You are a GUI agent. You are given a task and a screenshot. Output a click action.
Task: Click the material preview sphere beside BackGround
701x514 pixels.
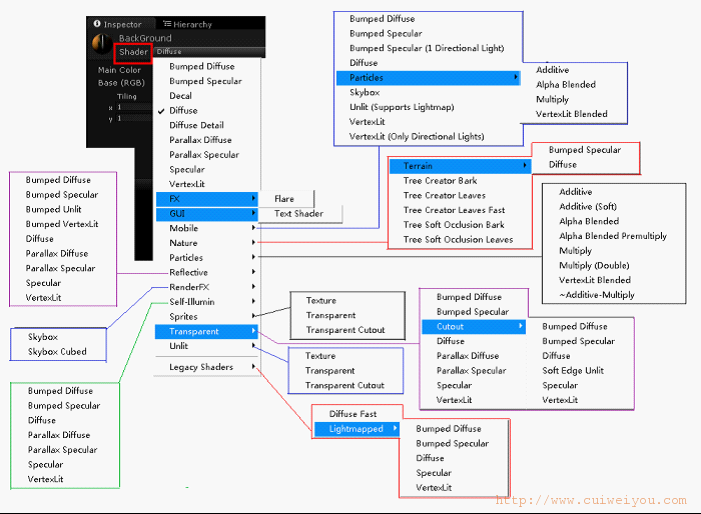[x=102, y=44]
